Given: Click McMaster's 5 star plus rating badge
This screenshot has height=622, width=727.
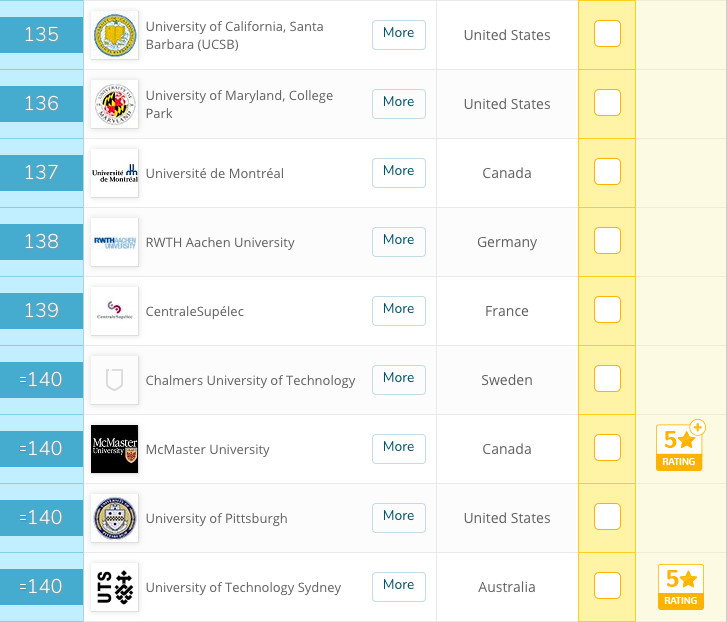Looking at the screenshot, I should click(x=680, y=446).
